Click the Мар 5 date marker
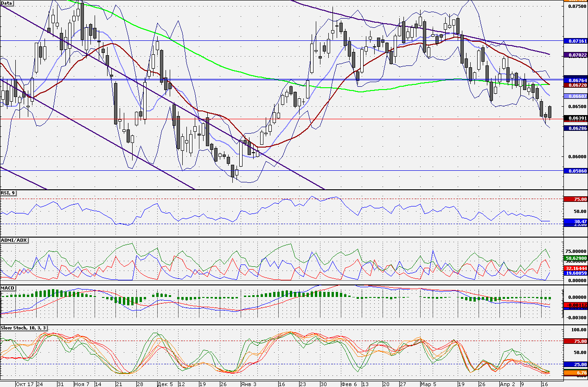The height and width of the screenshot is (387, 588). pos(428,384)
